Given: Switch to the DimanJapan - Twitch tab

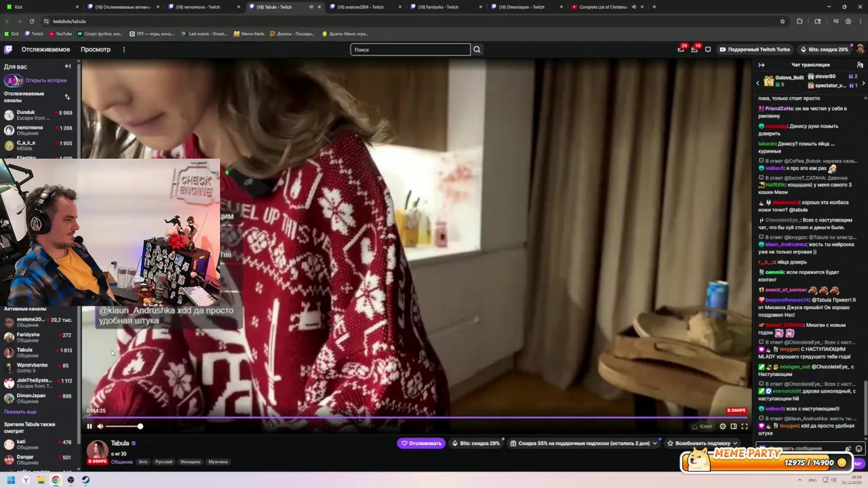Looking at the screenshot, I should [526, 7].
